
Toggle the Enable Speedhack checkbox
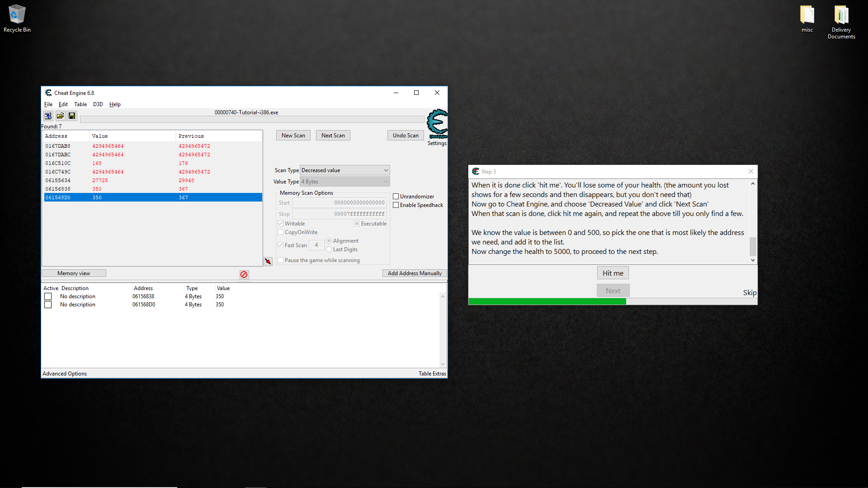396,205
